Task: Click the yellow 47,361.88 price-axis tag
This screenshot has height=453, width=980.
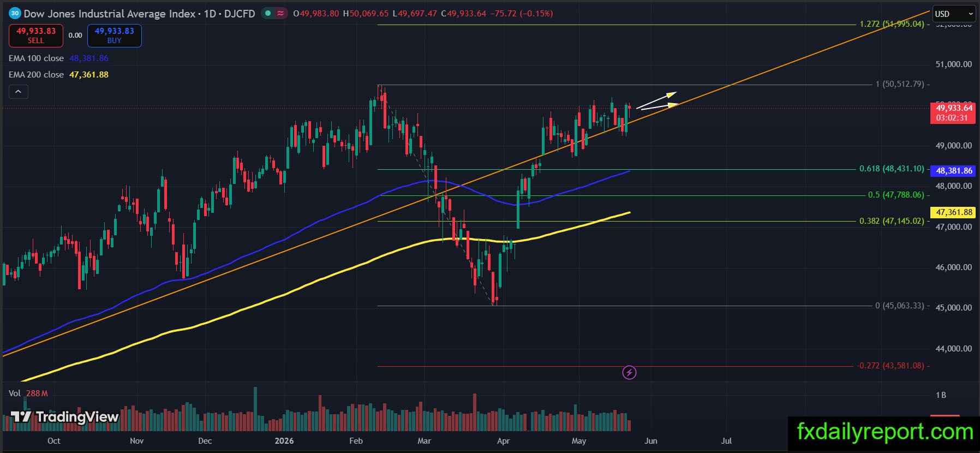Action: point(953,212)
